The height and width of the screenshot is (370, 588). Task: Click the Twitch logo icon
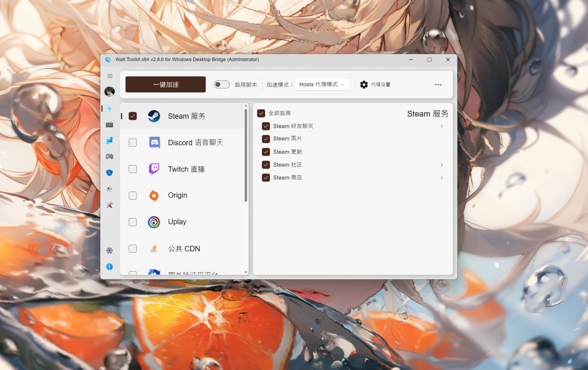point(154,169)
